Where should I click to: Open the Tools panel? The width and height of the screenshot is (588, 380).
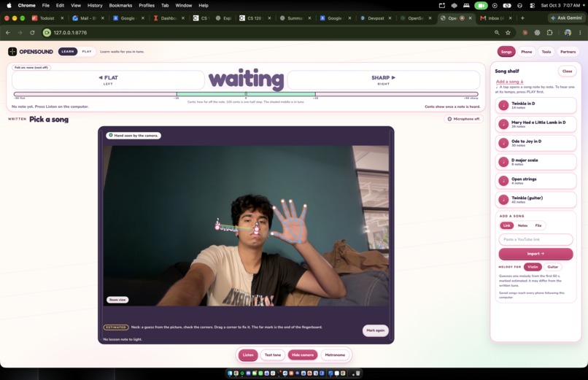coord(546,52)
